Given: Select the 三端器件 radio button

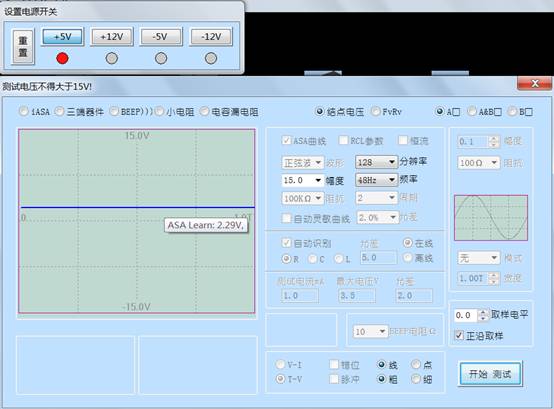Looking at the screenshot, I should coord(59,112).
